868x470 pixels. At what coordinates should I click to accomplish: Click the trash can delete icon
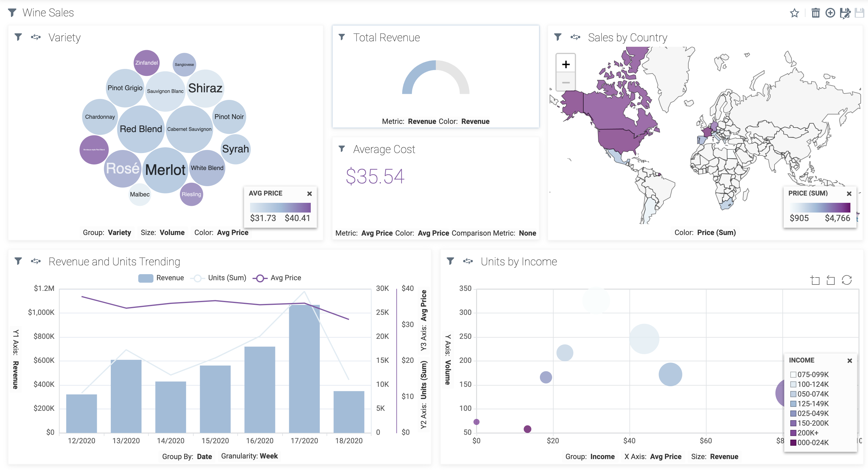815,13
